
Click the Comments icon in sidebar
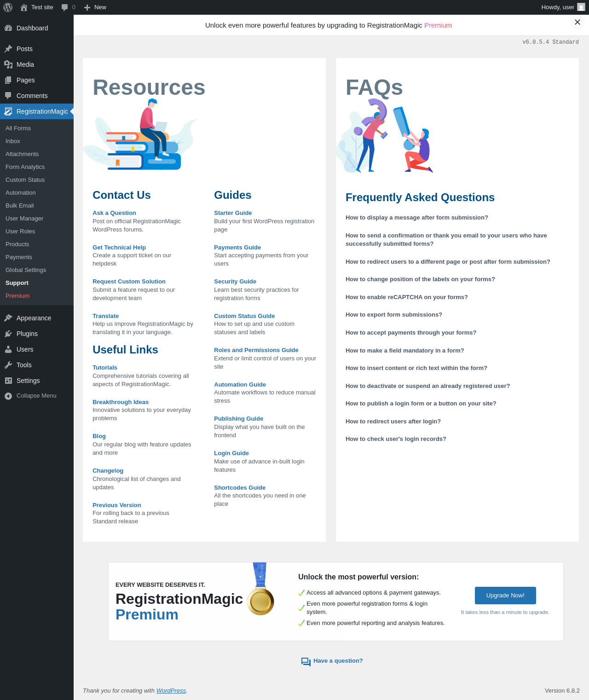point(8,96)
